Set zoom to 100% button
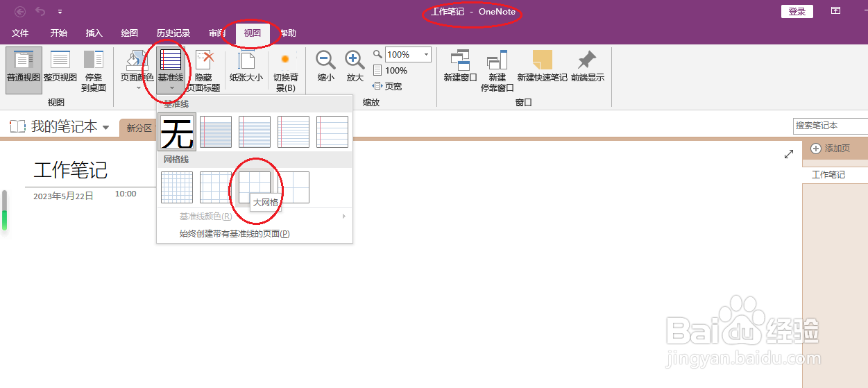The image size is (868, 388). click(390, 70)
